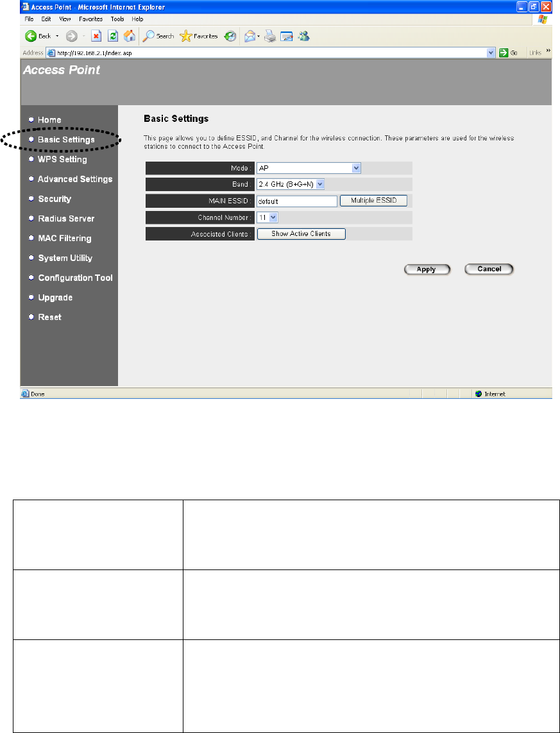The width and height of the screenshot is (560, 733).
Task: Open the Help menu
Action: pyautogui.click(x=137, y=19)
